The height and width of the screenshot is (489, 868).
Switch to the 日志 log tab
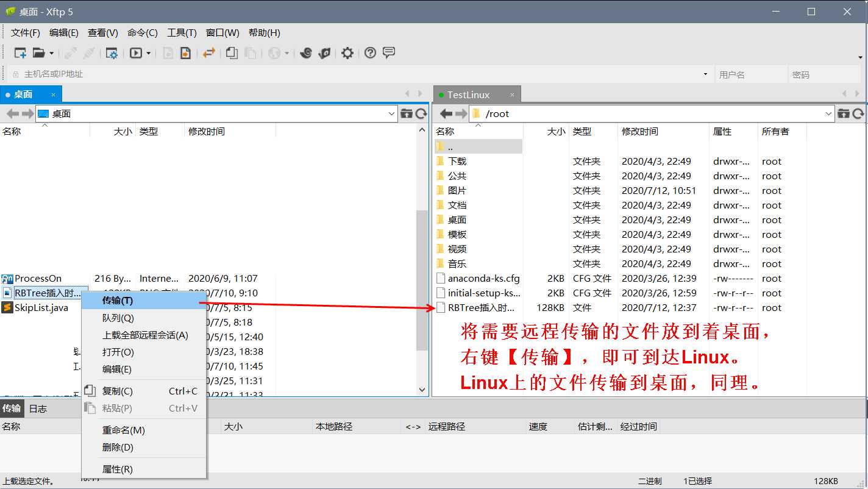point(38,409)
